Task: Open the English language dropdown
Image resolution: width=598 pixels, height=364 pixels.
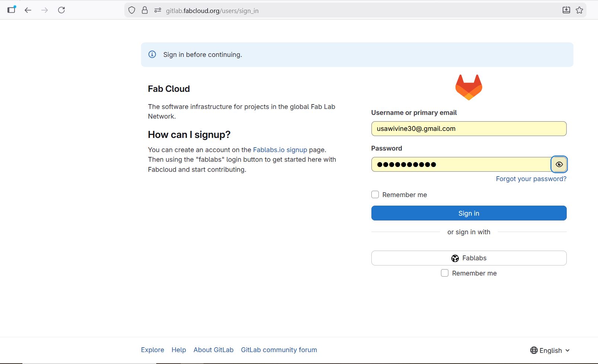Action: point(550,350)
